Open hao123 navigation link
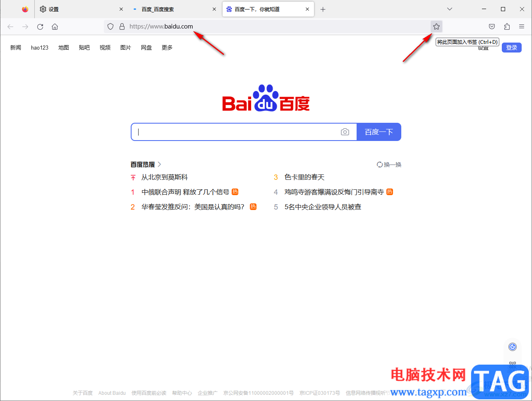The image size is (532, 401). coord(40,48)
